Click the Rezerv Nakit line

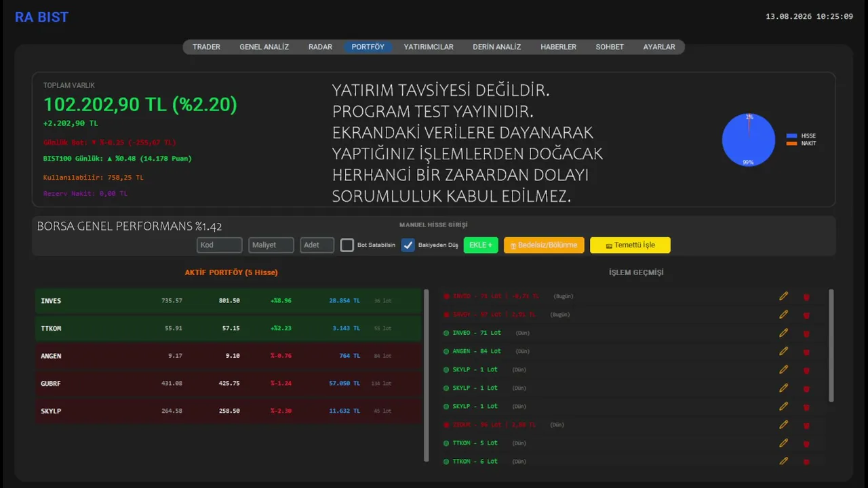[85, 194]
